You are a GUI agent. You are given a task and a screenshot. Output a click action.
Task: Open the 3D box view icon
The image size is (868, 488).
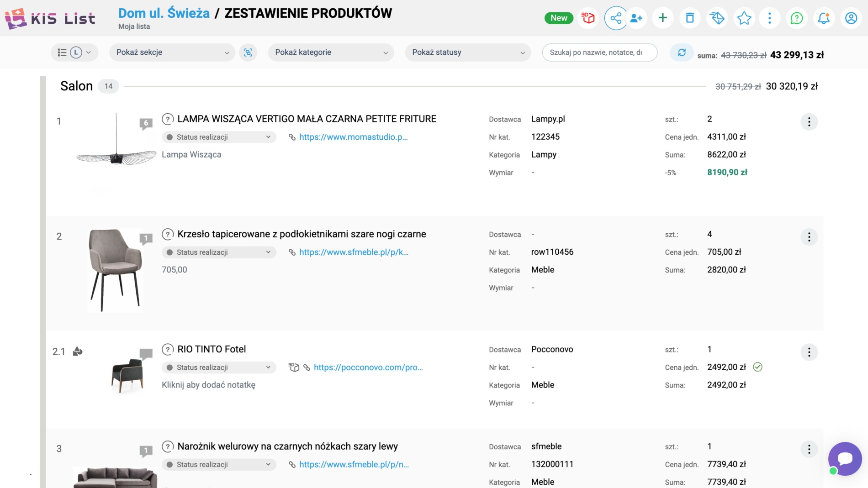point(588,18)
